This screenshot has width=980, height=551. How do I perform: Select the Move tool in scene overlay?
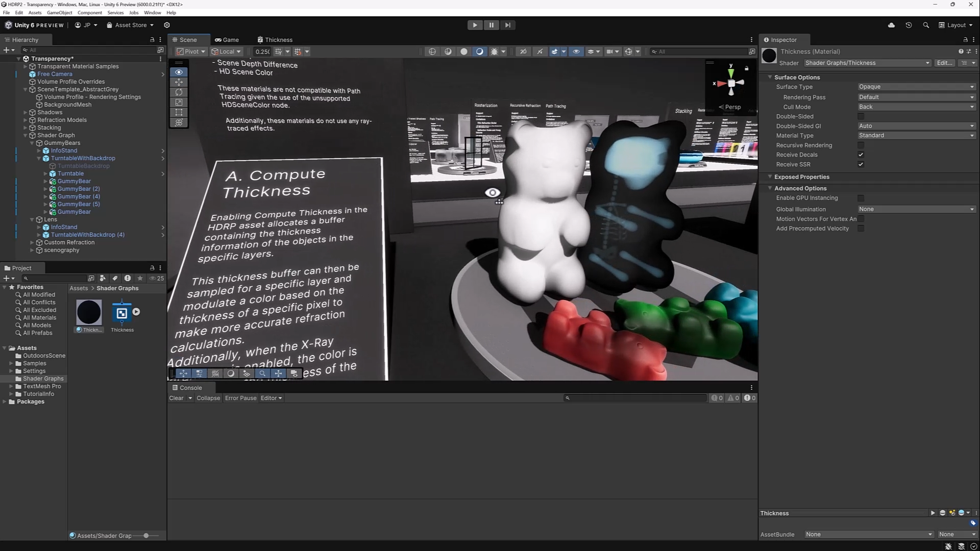click(179, 82)
